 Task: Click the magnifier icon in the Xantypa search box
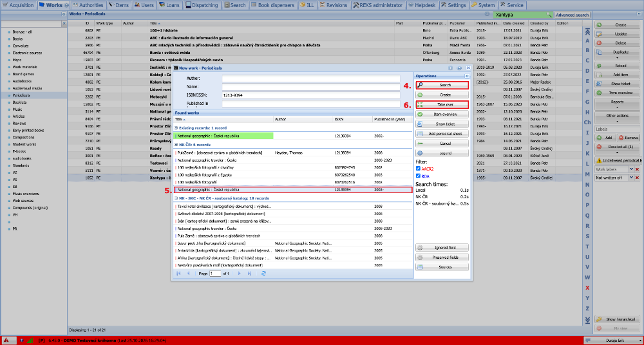click(x=549, y=15)
